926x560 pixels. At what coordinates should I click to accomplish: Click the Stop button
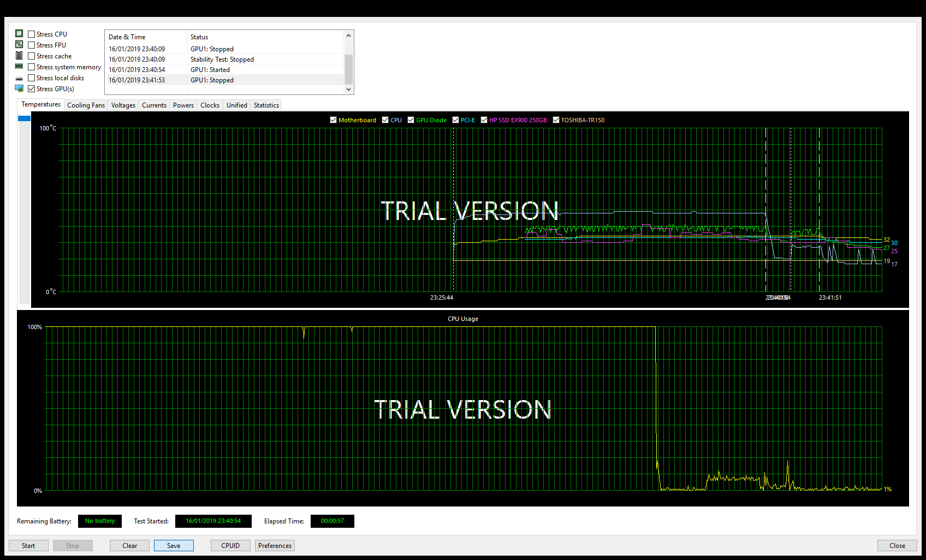[73, 546]
